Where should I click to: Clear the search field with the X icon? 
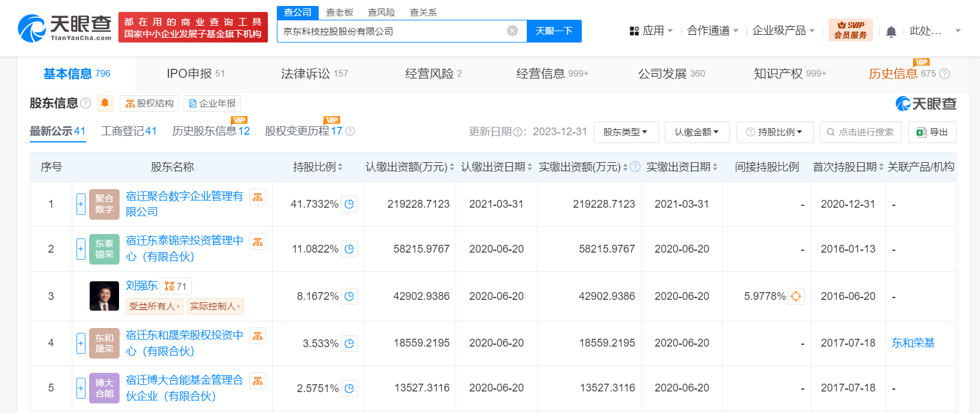click(512, 31)
